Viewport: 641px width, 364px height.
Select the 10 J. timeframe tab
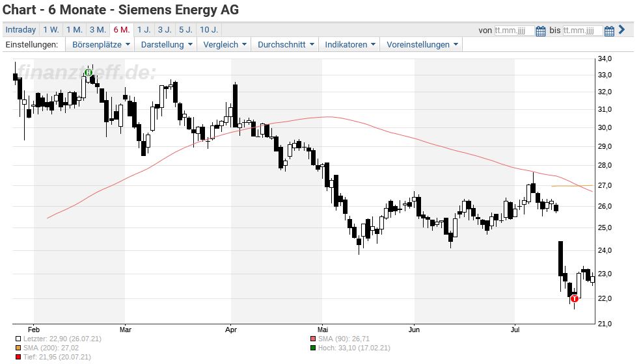point(209,30)
